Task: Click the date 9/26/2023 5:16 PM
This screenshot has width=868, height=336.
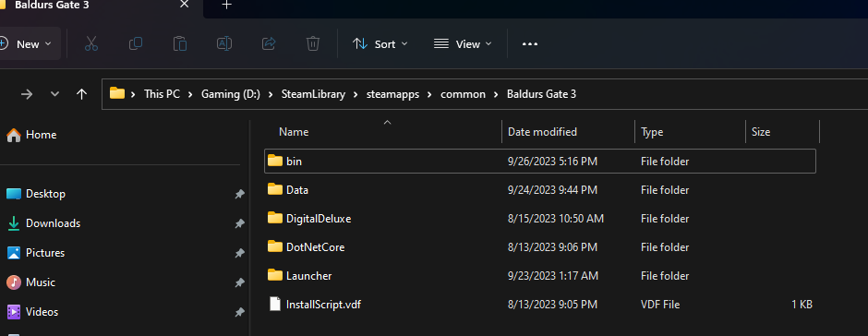Action: (x=552, y=162)
